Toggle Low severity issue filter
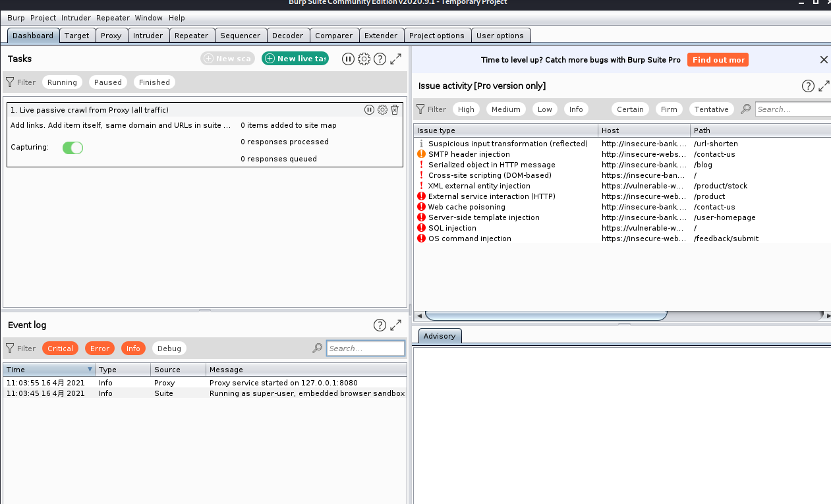Image resolution: width=831 pixels, height=504 pixels. pyautogui.click(x=545, y=109)
